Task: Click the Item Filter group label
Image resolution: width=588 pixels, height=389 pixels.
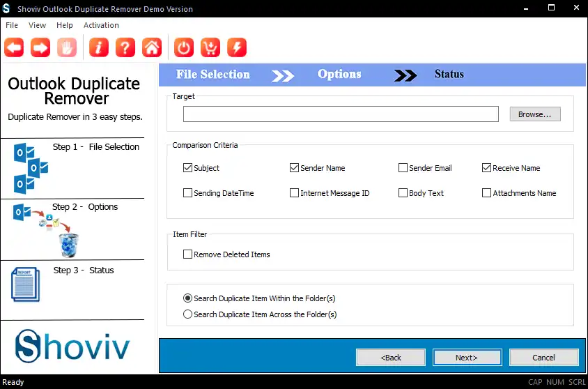Action: tap(189, 234)
